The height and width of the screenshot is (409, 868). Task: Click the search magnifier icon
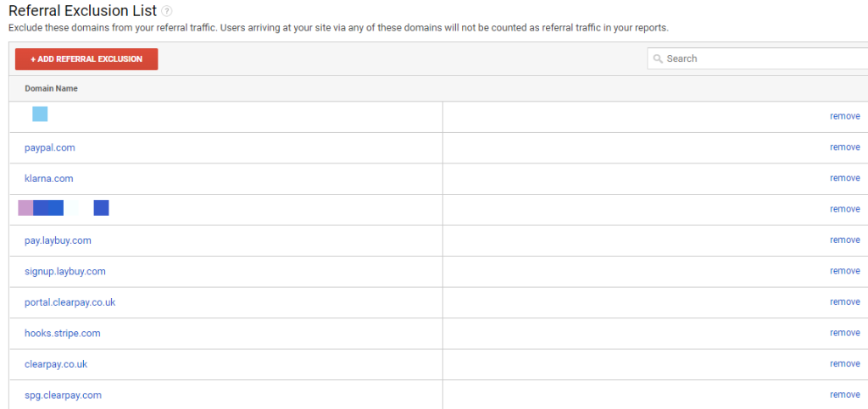[658, 58]
